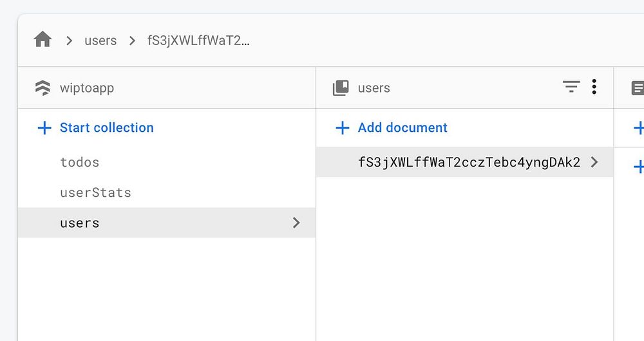Image resolution: width=644 pixels, height=341 pixels.
Task: Go to users in the breadcrumb path
Action: click(100, 41)
